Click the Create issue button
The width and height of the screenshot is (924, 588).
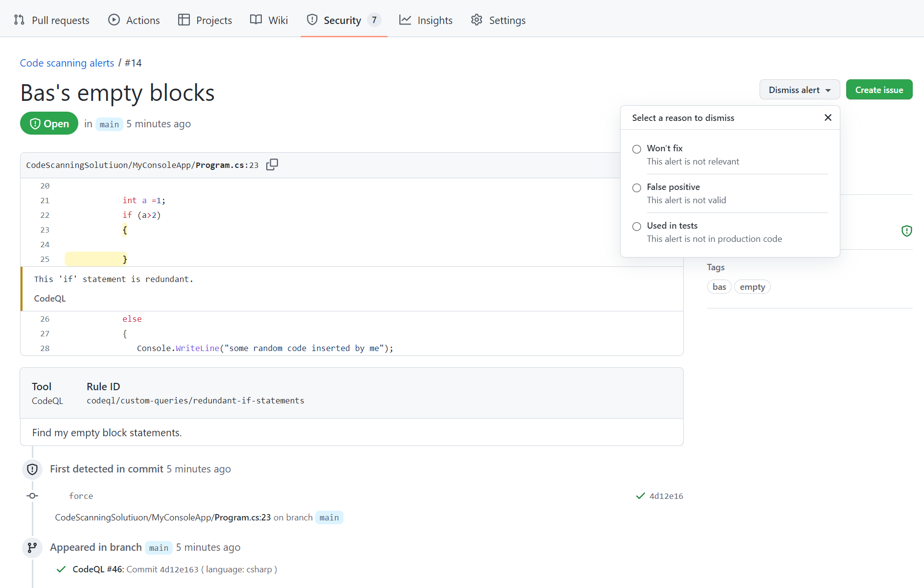pyautogui.click(x=879, y=90)
